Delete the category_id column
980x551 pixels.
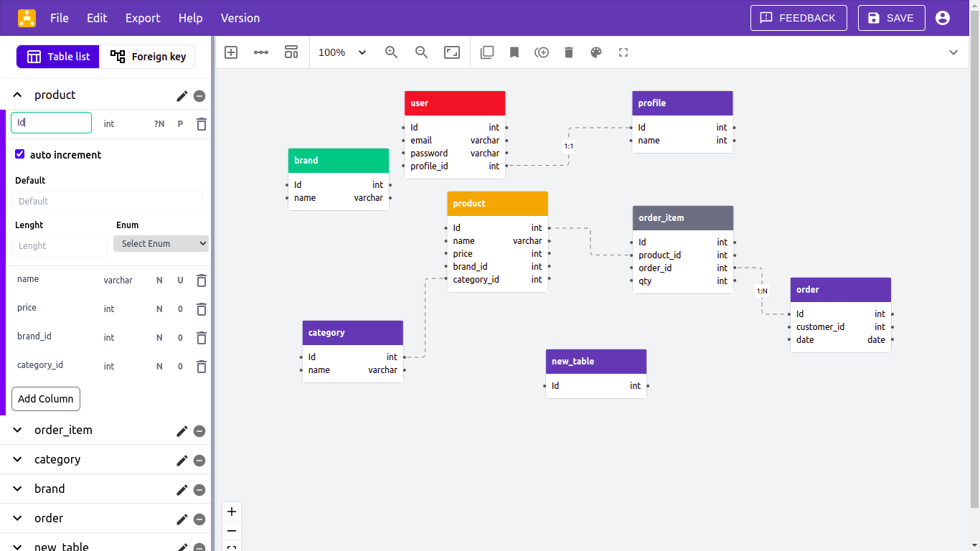click(x=202, y=367)
